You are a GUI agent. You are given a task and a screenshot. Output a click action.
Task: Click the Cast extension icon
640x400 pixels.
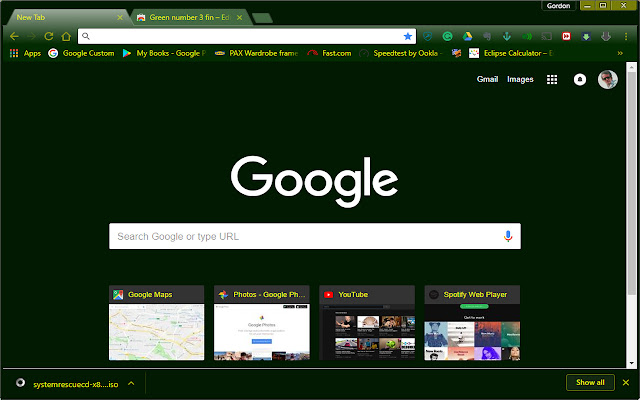point(547,36)
